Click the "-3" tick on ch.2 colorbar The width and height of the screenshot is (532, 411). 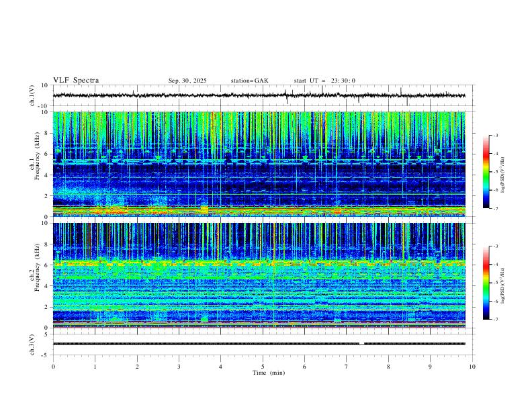point(496,246)
